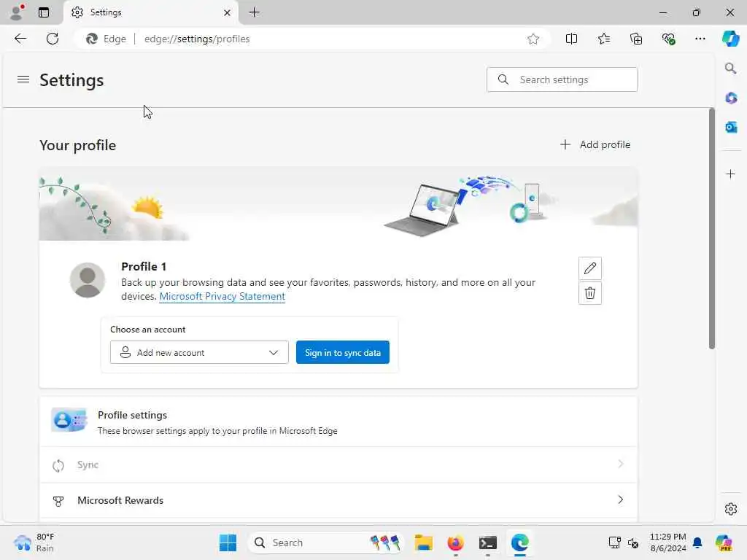
Task: Click the Profile 1 avatar picture
Action: tap(88, 280)
